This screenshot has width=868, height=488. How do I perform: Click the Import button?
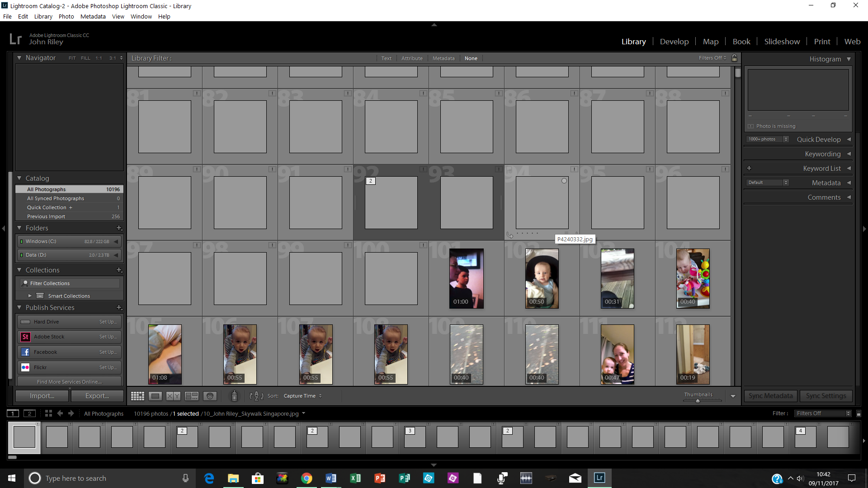(42, 396)
